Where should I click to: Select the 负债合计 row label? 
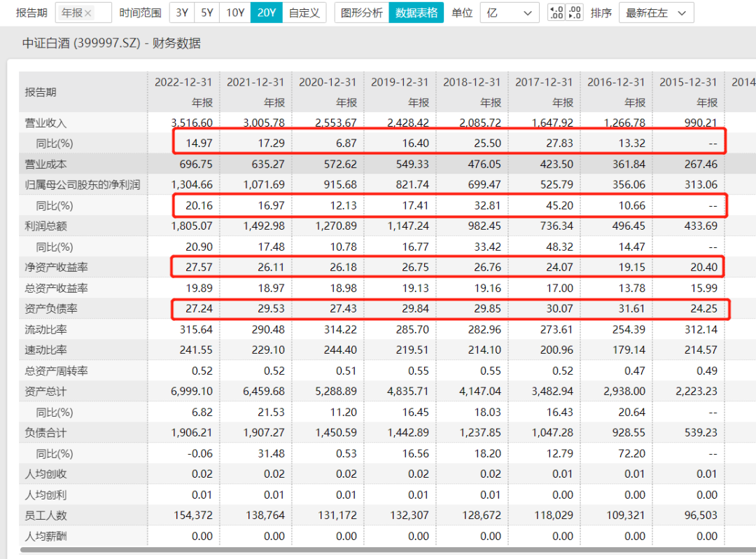(x=45, y=433)
